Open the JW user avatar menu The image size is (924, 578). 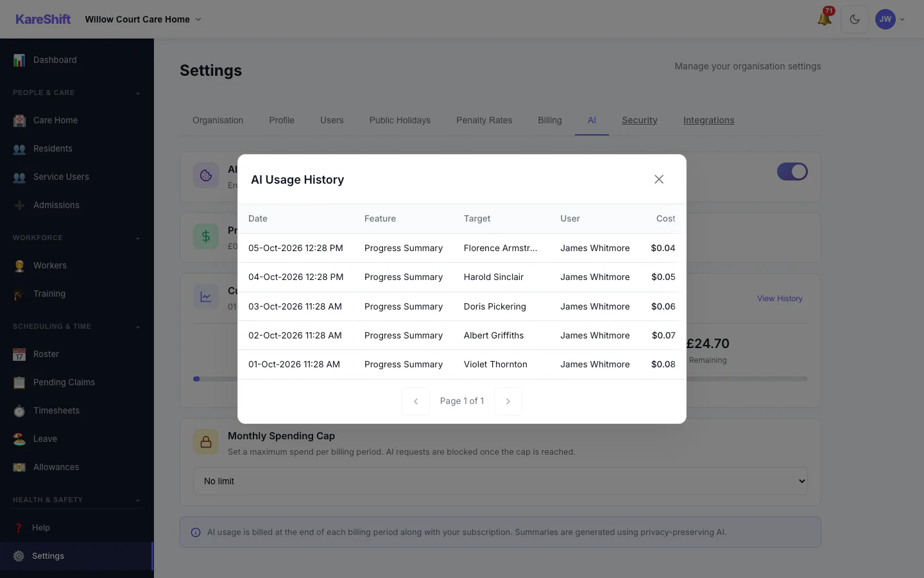click(890, 19)
